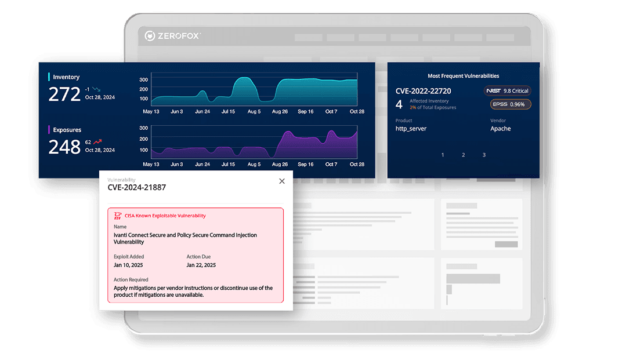
Task: Click the blue Inventory indicator bar
Action: tap(49, 77)
